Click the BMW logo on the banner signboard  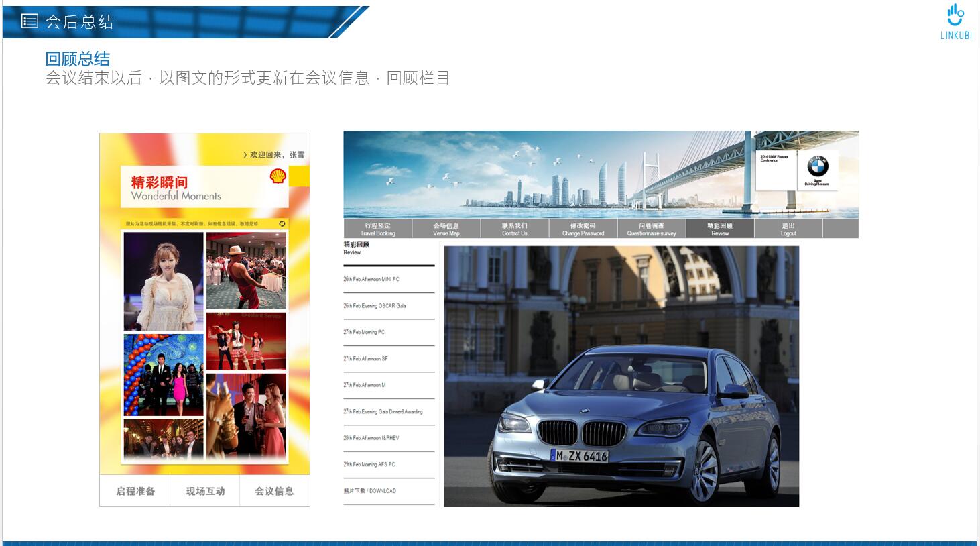[x=817, y=166]
